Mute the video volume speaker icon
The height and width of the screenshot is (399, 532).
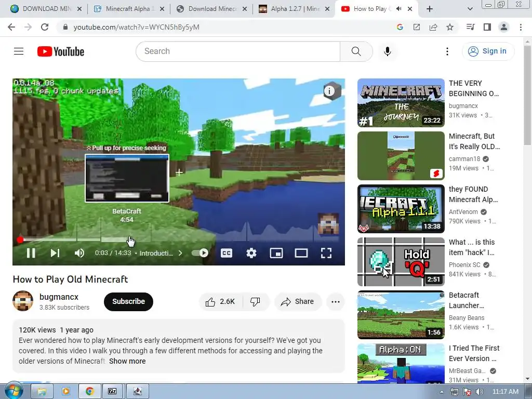[x=79, y=253]
